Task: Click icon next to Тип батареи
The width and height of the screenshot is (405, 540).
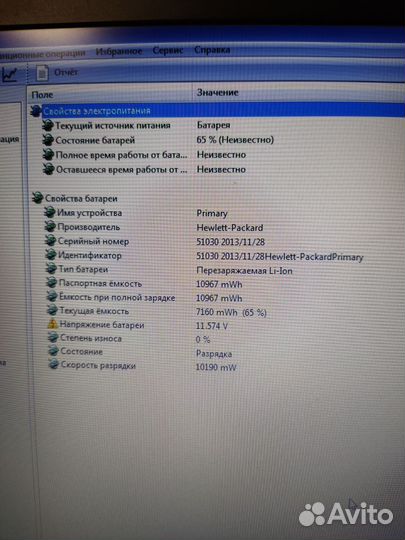Action: pyautogui.click(x=51, y=269)
